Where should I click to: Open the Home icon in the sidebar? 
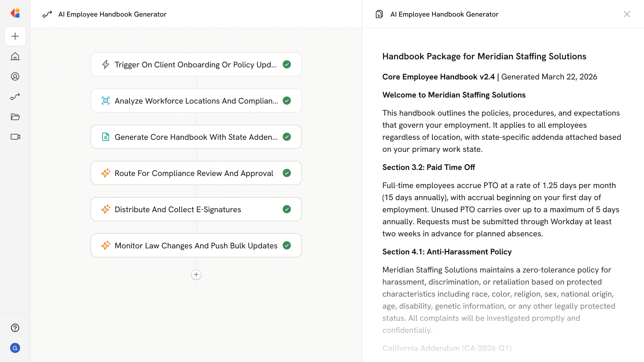click(x=15, y=56)
